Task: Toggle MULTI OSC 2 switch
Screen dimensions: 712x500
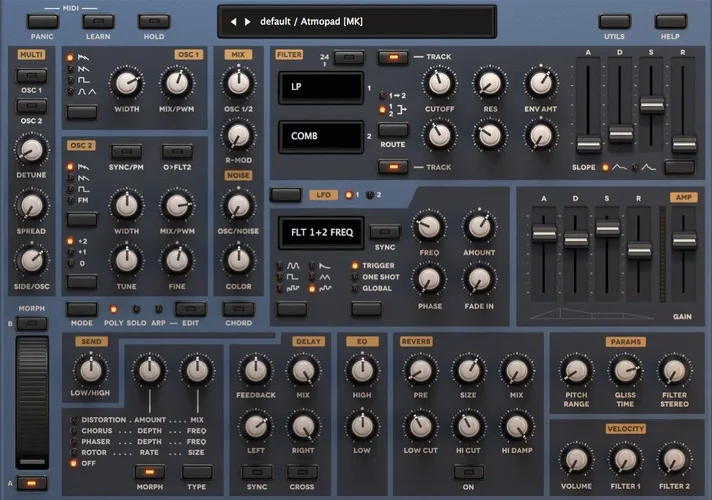Action: pos(31,106)
